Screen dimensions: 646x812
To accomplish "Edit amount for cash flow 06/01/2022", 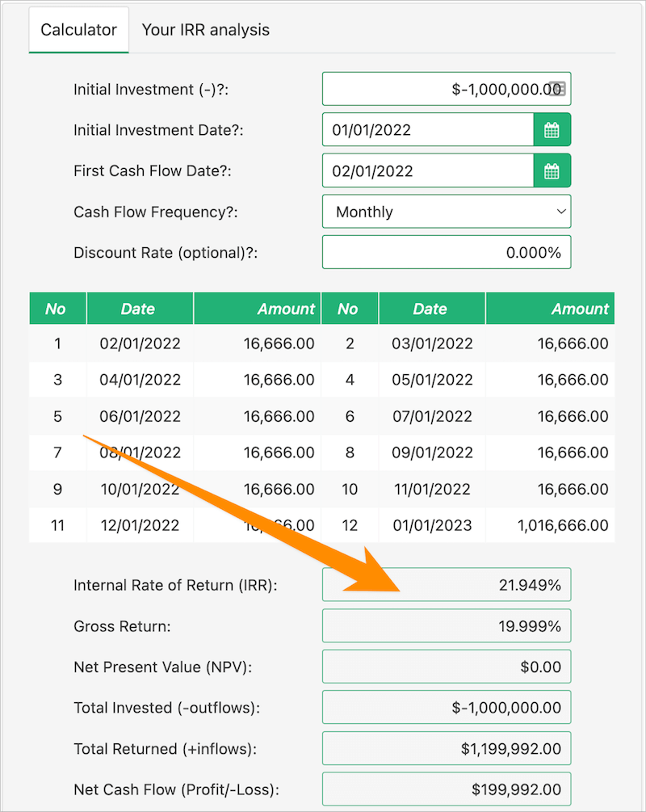I will [258, 416].
